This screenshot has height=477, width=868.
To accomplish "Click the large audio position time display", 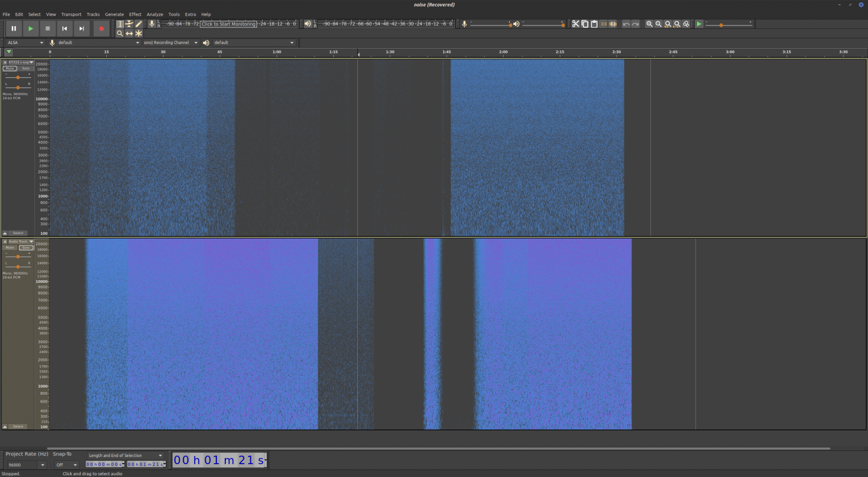I will pos(219,460).
